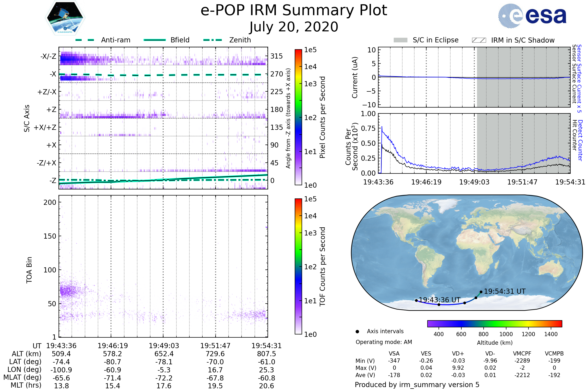Click the e-POP IRM Summary Plot title
This screenshot has height=392, width=588.
(x=294, y=11)
